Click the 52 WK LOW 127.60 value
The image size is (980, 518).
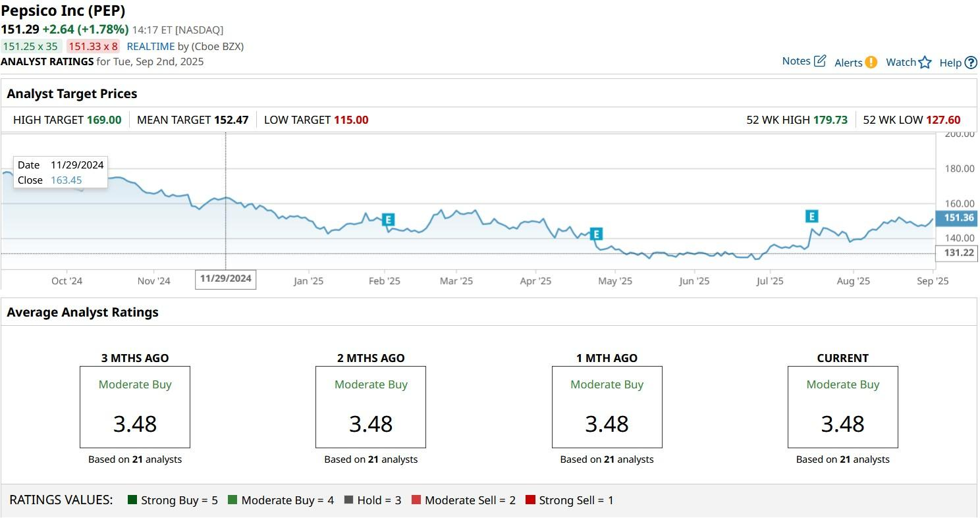click(943, 120)
